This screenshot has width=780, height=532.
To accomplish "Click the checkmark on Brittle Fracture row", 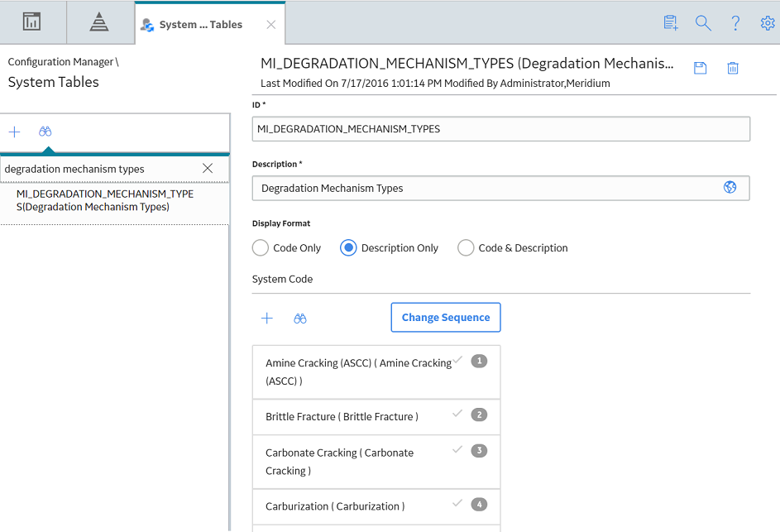I will pyautogui.click(x=457, y=414).
